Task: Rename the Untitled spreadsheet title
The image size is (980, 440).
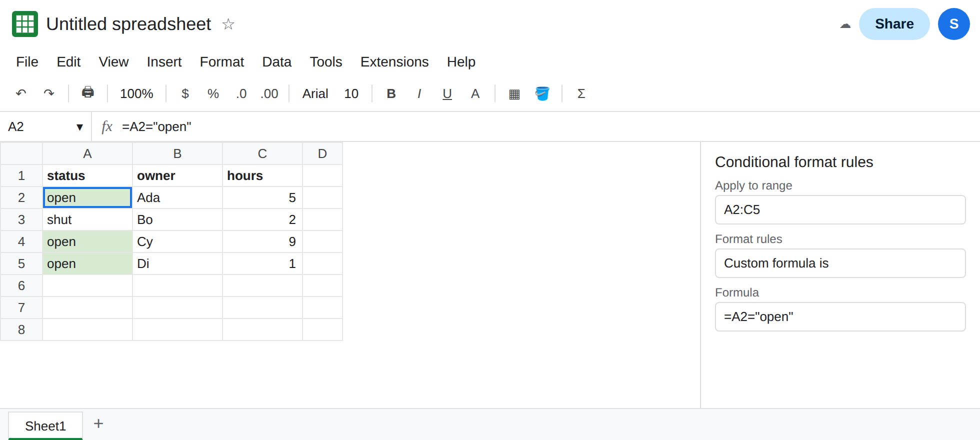Action: point(128,24)
